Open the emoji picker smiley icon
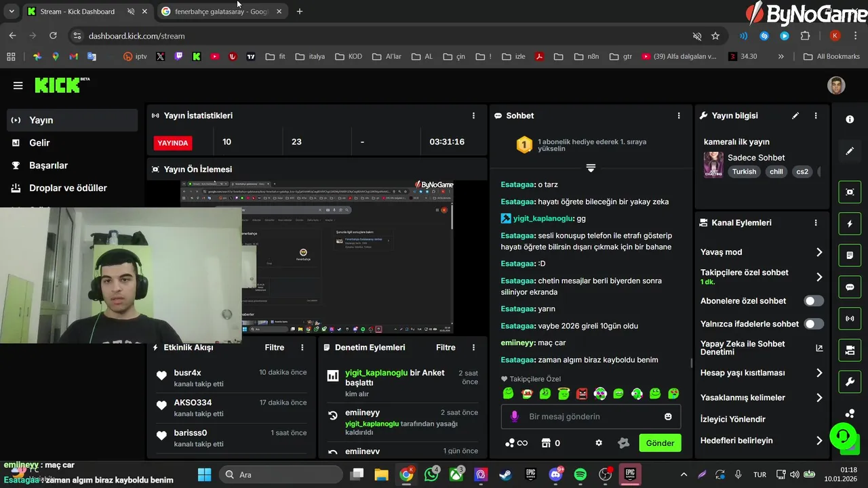 coord(668,416)
